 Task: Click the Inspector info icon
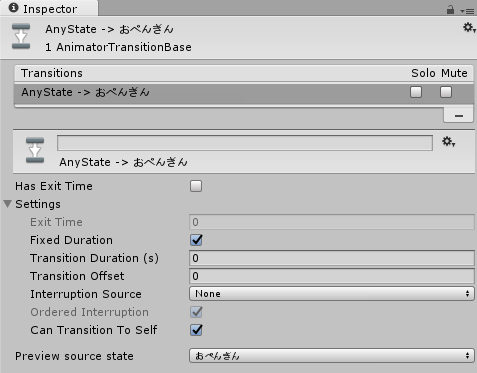[14, 8]
